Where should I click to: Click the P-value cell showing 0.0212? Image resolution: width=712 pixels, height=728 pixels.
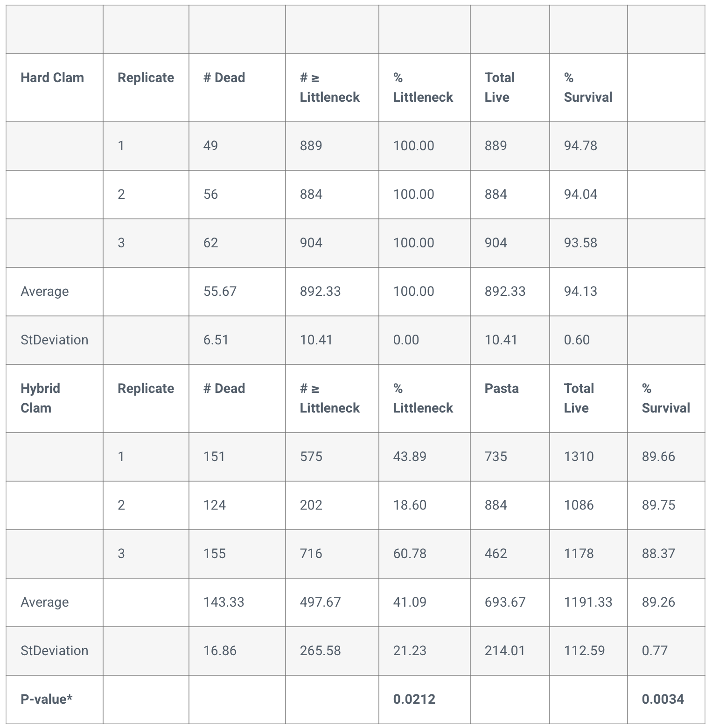click(x=414, y=699)
